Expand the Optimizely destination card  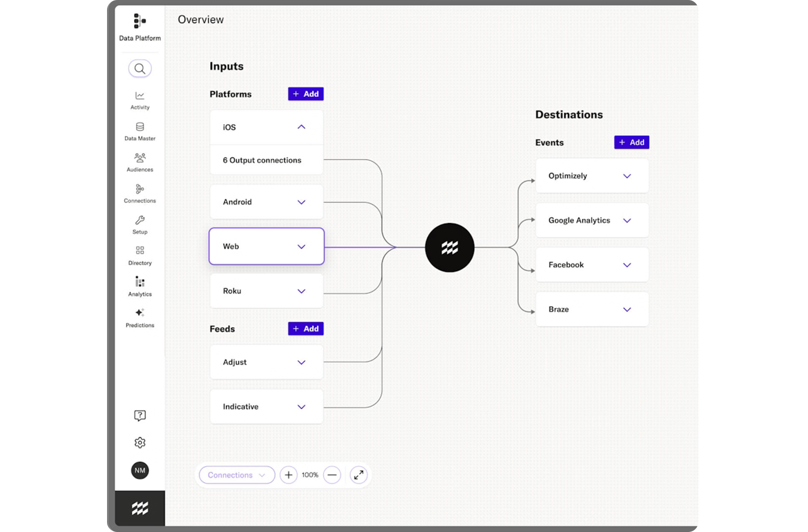(627, 176)
